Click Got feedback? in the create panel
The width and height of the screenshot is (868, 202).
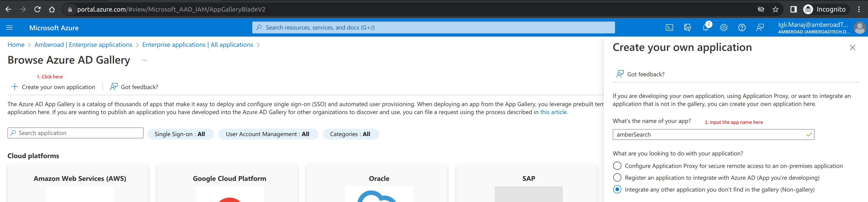coord(640,74)
